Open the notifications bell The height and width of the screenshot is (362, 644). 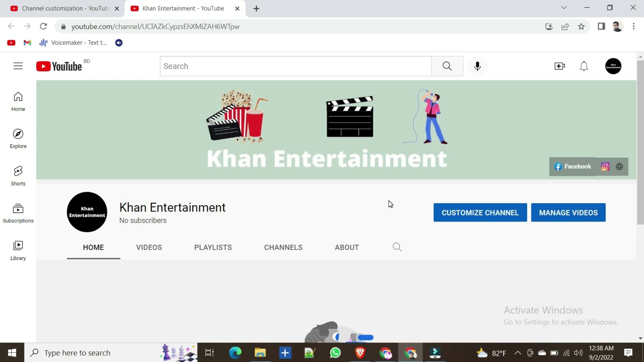584,66
